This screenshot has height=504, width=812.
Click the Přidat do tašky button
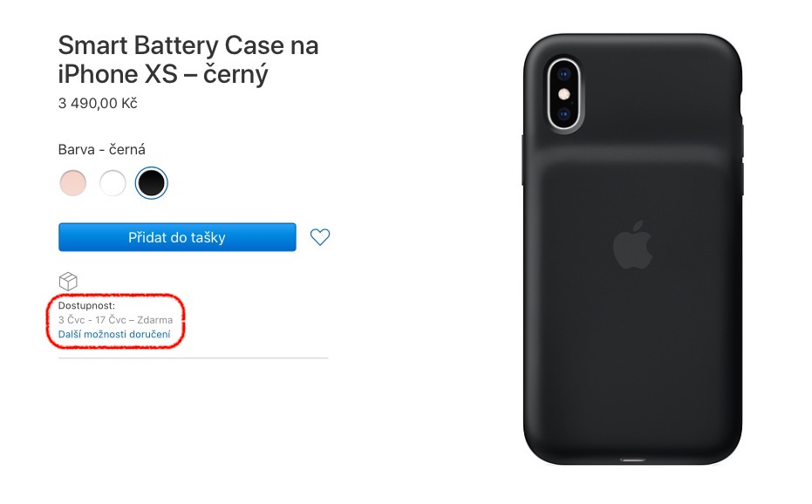[x=177, y=237]
